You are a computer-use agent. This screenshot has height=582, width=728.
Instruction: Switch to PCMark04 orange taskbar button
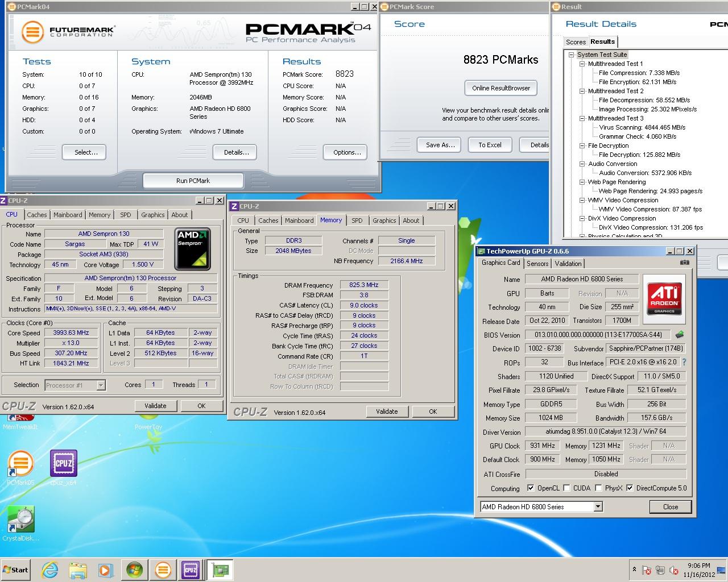(163, 570)
